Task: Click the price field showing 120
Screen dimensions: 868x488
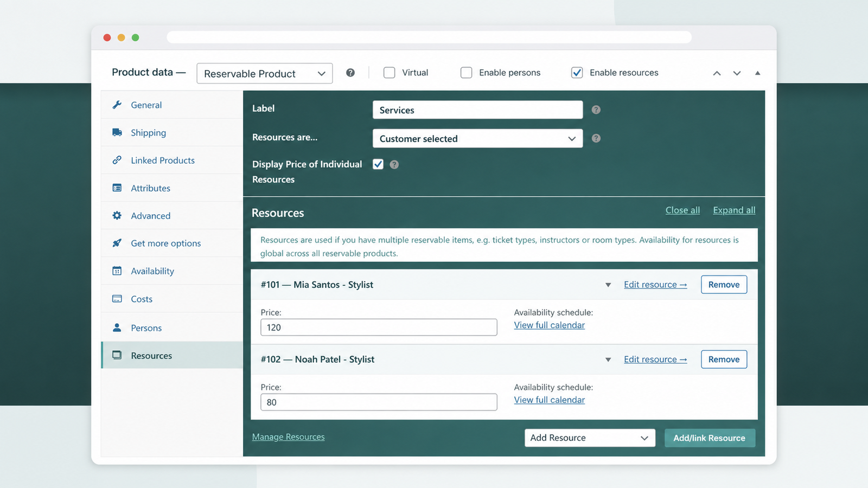Action: pyautogui.click(x=379, y=328)
